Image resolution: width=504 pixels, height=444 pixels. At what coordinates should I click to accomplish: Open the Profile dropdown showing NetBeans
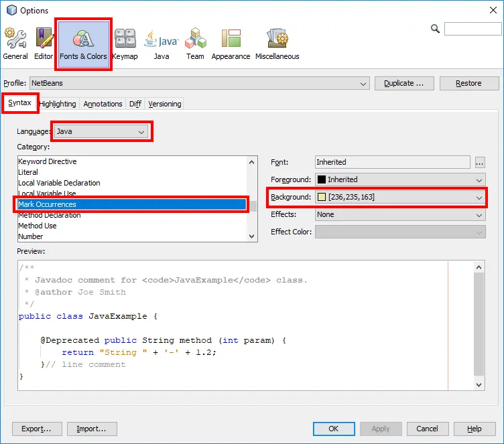tap(200, 83)
